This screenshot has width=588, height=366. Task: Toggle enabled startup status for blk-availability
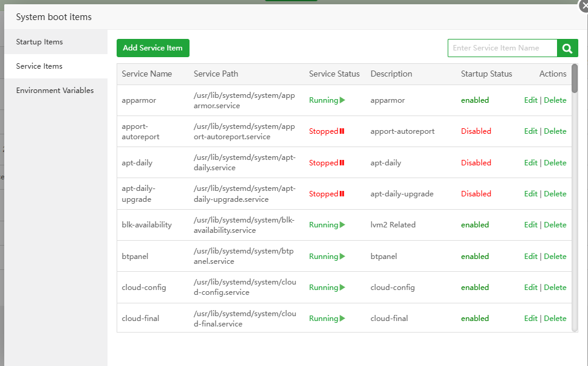point(474,225)
